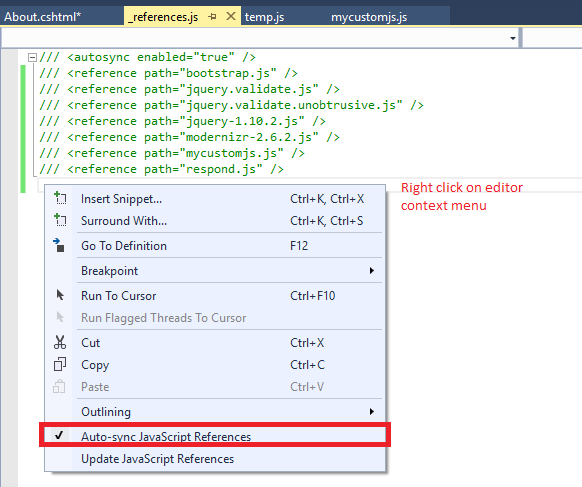Choose Copy from context menu
The width and height of the screenshot is (582, 487).
tap(215, 365)
